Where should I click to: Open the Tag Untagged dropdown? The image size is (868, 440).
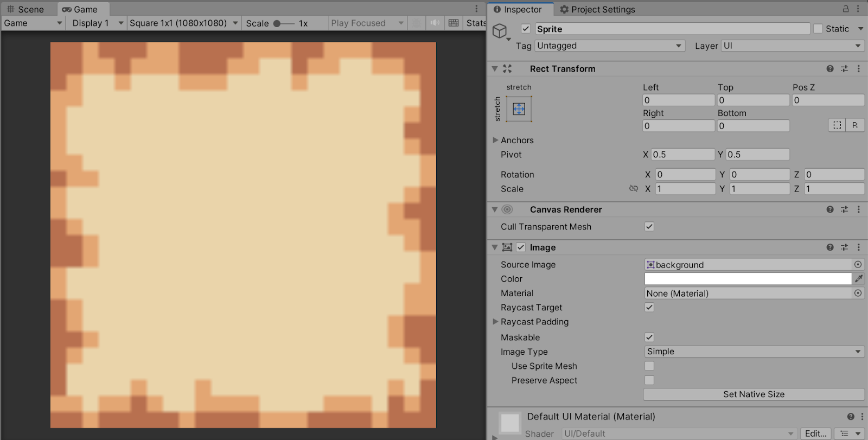point(610,46)
